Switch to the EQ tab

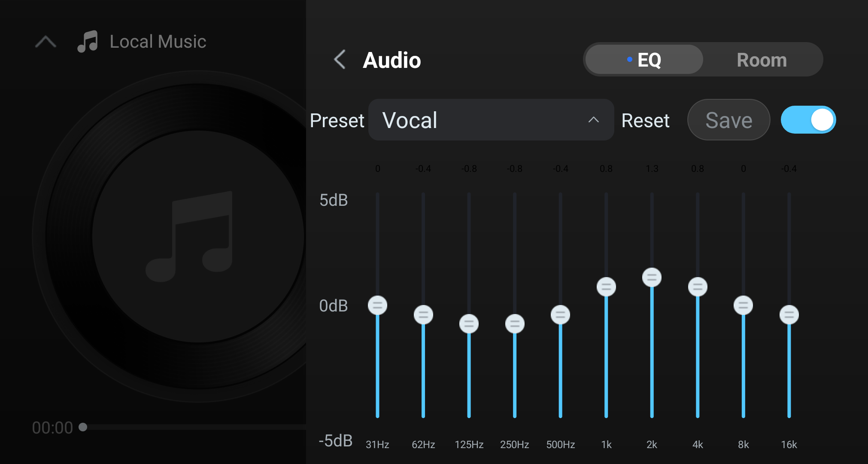tap(644, 60)
